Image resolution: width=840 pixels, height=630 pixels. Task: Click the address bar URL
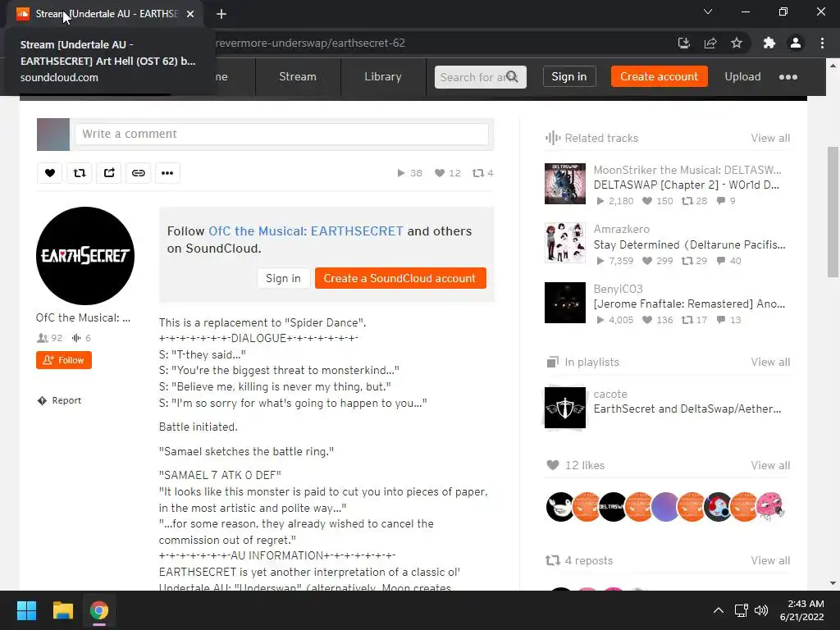310,43
